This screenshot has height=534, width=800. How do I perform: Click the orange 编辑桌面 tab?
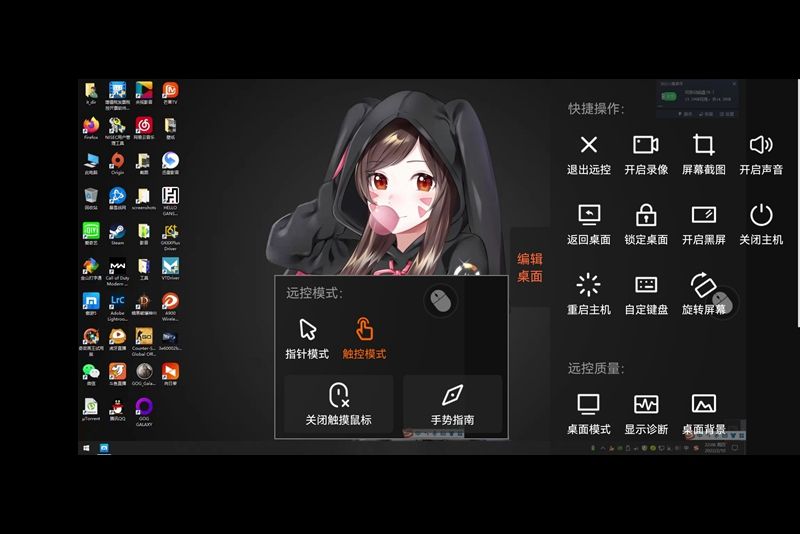(530, 267)
